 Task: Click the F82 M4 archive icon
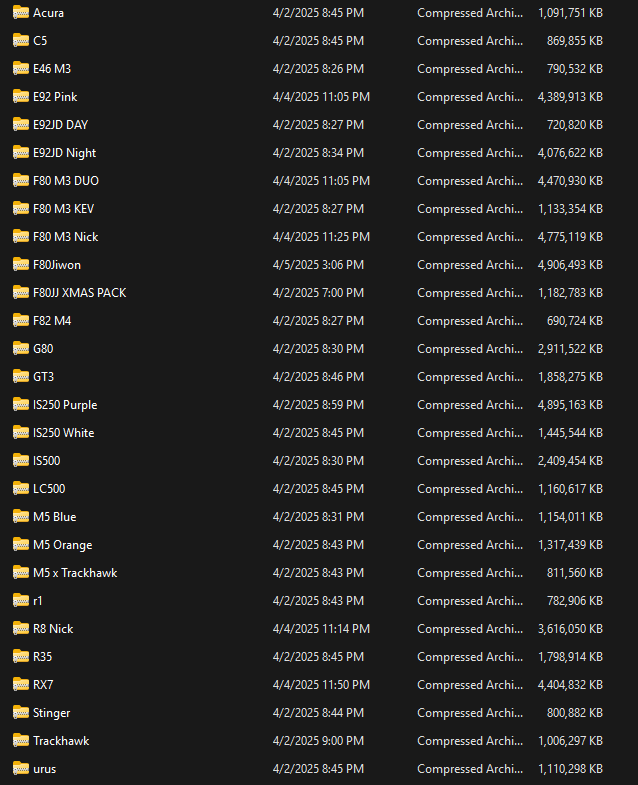(21, 321)
